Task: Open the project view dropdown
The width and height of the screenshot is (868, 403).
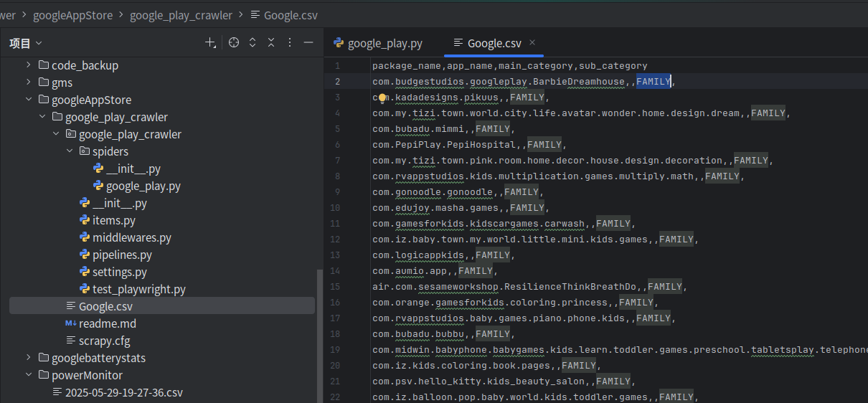Action: tap(26, 43)
